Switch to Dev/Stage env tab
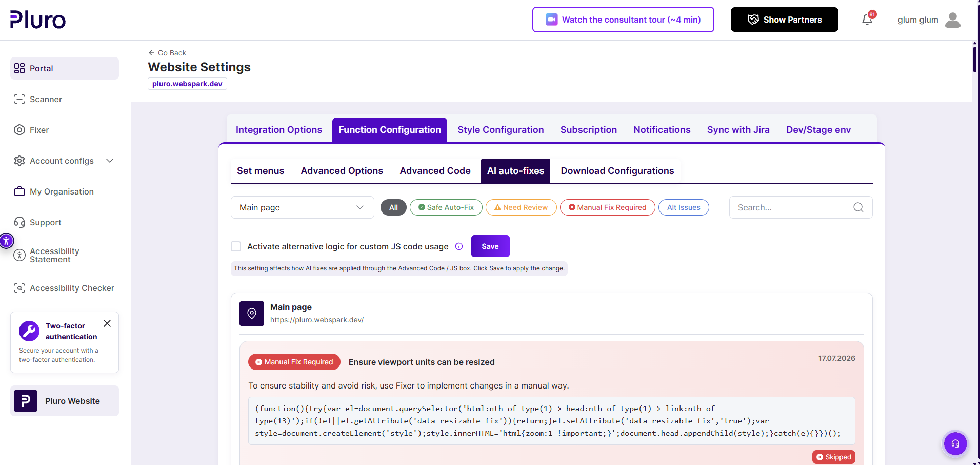This screenshot has height=465, width=980. [x=818, y=130]
